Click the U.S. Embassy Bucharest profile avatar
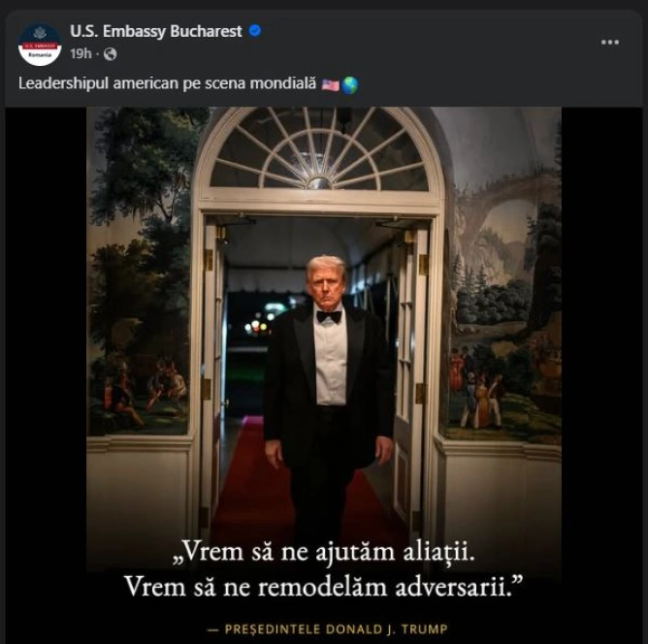Viewport: 648px width, 644px height. pos(40,45)
